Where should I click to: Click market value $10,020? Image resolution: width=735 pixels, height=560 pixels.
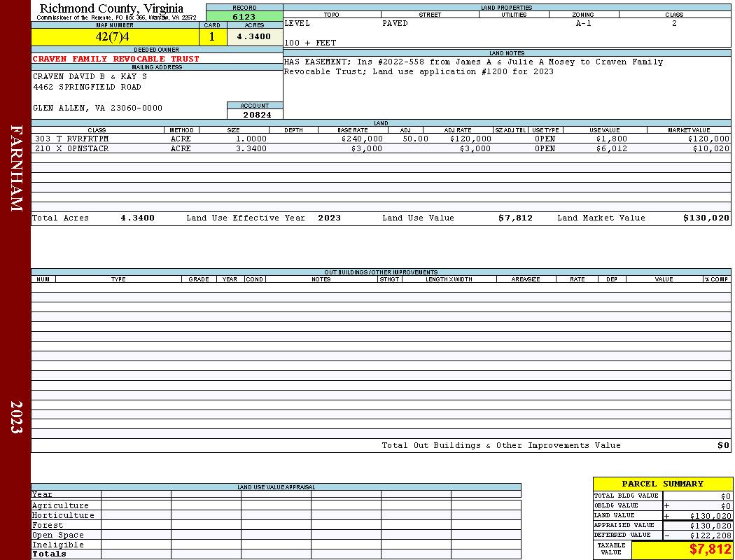pos(711,148)
